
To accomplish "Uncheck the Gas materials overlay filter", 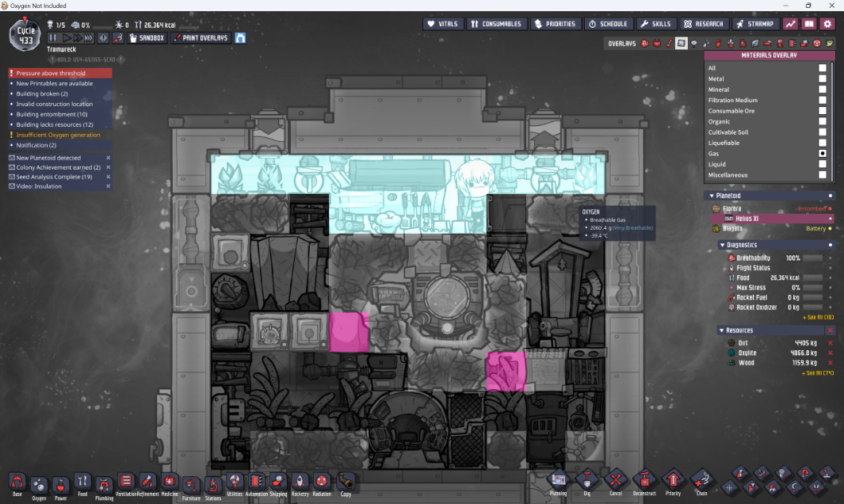I will point(822,153).
